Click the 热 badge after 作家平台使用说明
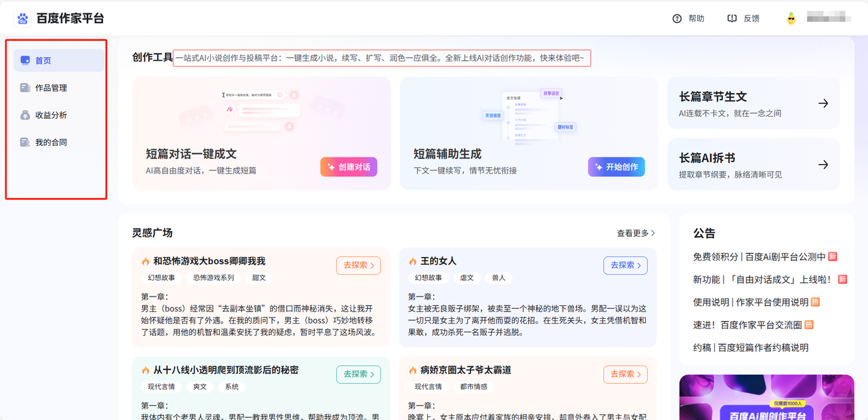The image size is (868, 420). pyautogui.click(x=816, y=302)
